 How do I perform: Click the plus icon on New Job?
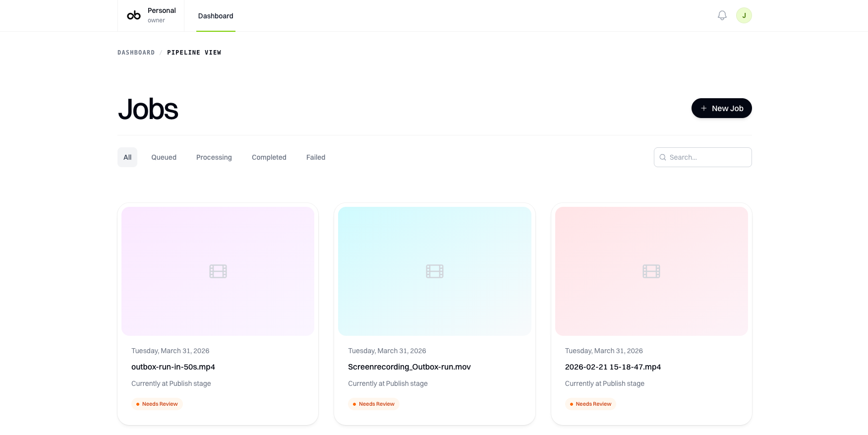point(703,108)
